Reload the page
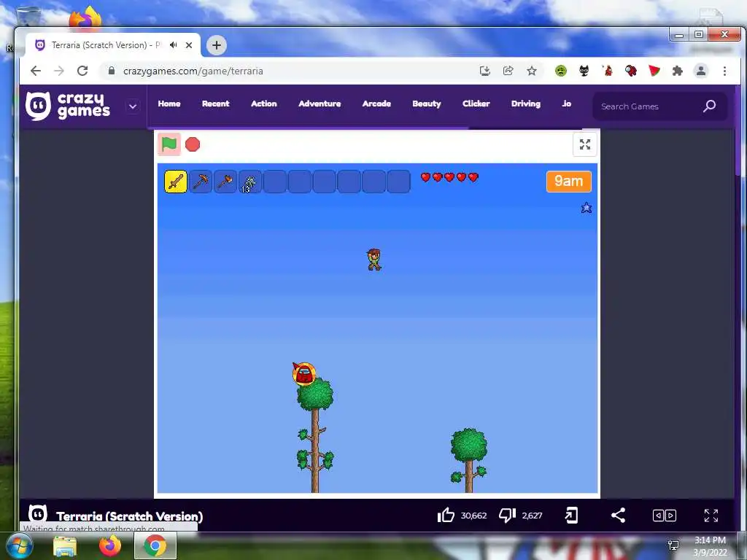 click(x=82, y=71)
